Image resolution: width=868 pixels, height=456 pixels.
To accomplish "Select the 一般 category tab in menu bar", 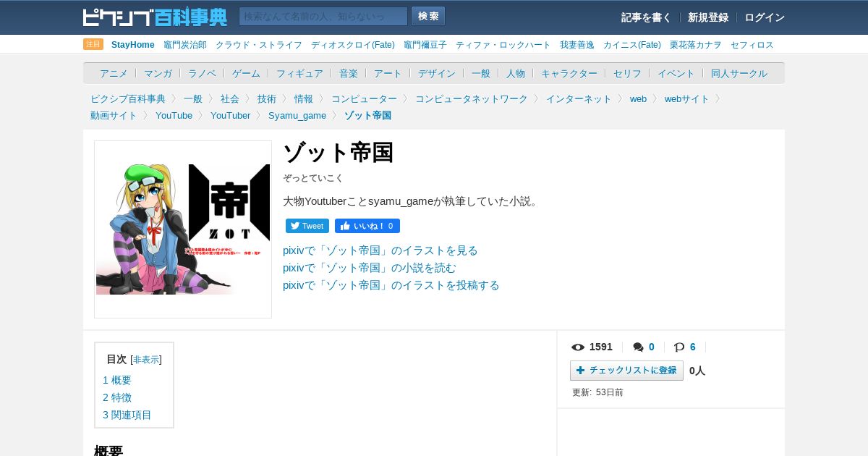I will pos(481,73).
